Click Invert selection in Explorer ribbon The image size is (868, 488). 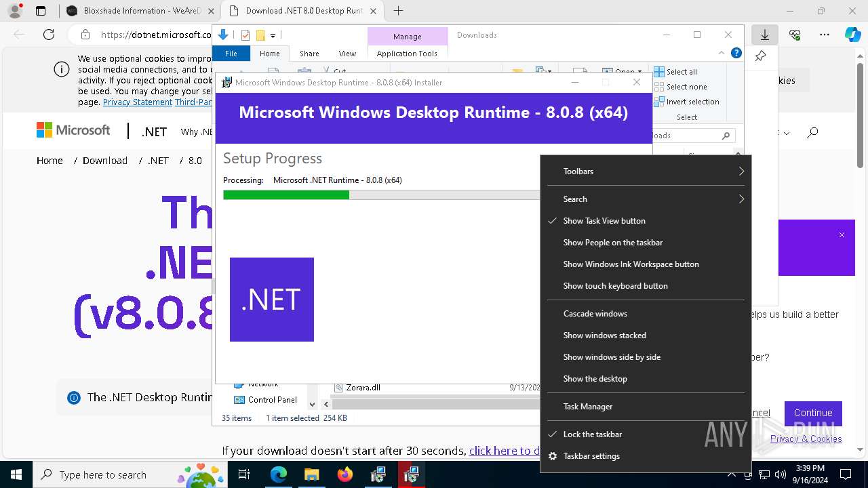pyautogui.click(x=686, y=102)
